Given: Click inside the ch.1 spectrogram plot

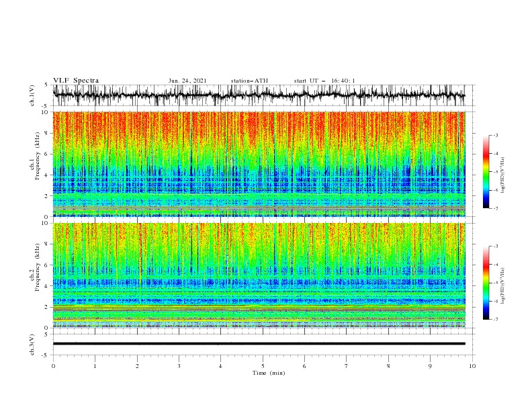Looking at the screenshot, I should click(259, 164).
